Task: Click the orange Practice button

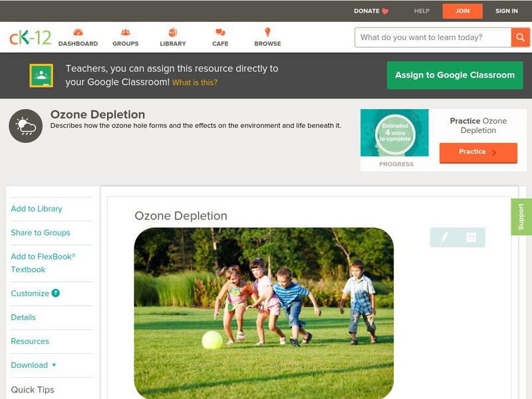Action: [478, 153]
